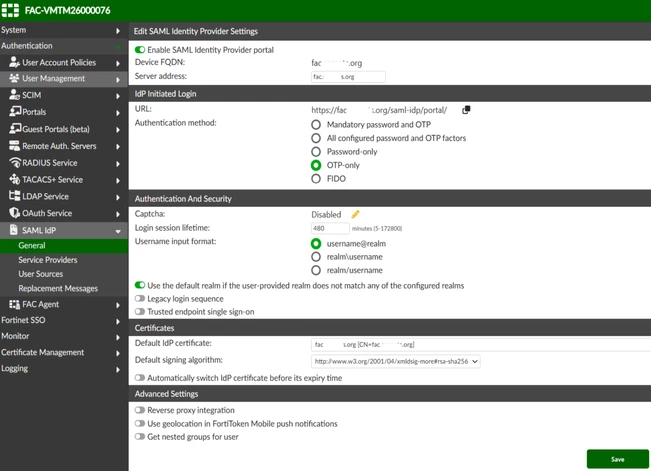Expand RADIUS Service submenu arrow
Screen dimensions: 651x471
click(118, 164)
